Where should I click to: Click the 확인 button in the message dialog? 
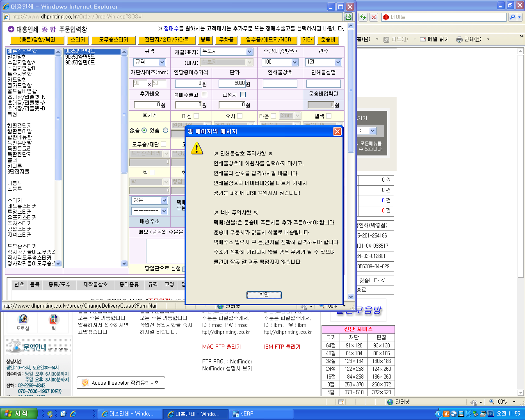tap(264, 295)
